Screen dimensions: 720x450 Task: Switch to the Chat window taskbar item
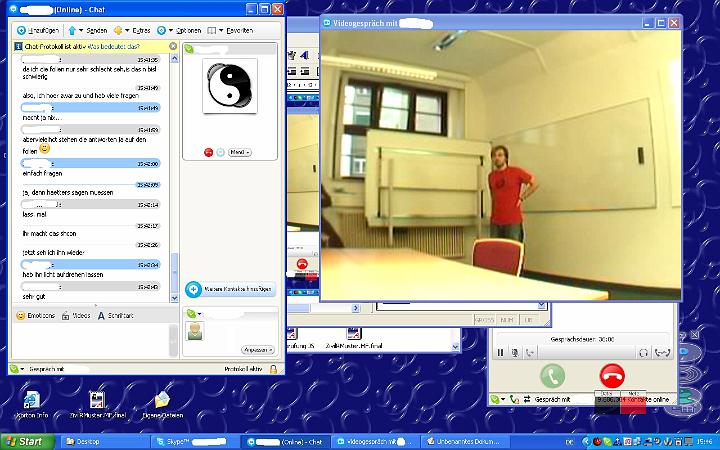tap(287, 442)
